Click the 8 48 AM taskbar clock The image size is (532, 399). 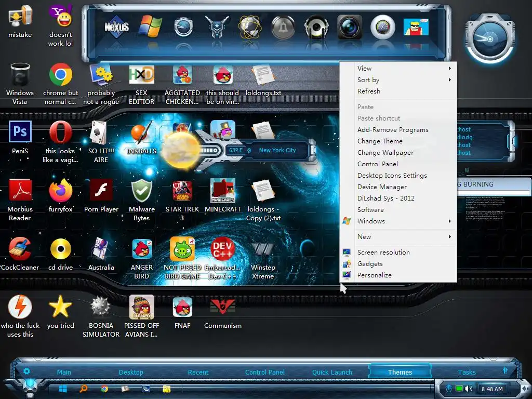click(492, 389)
